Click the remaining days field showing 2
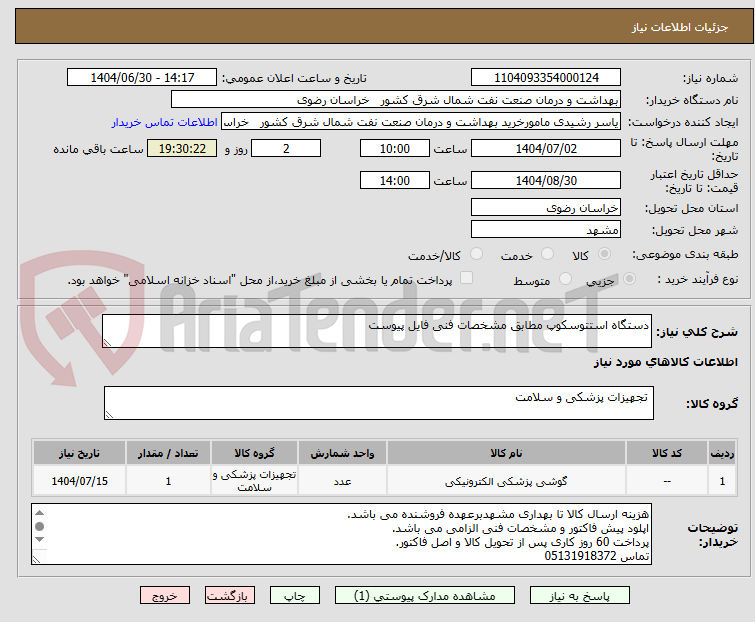Image resolution: width=755 pixels, height=622 pixels. [x=286, y=148]
